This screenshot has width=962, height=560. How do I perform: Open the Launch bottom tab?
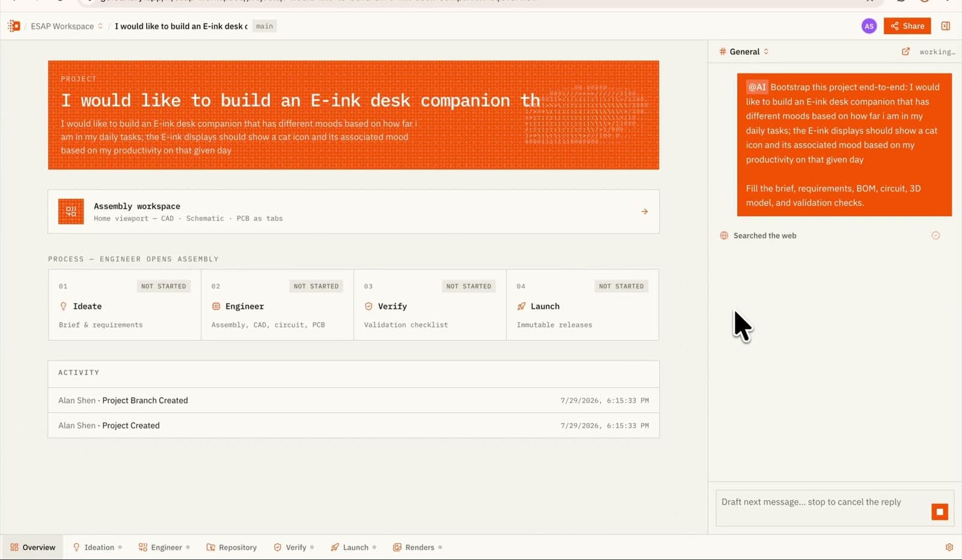(x=354, y=547)
